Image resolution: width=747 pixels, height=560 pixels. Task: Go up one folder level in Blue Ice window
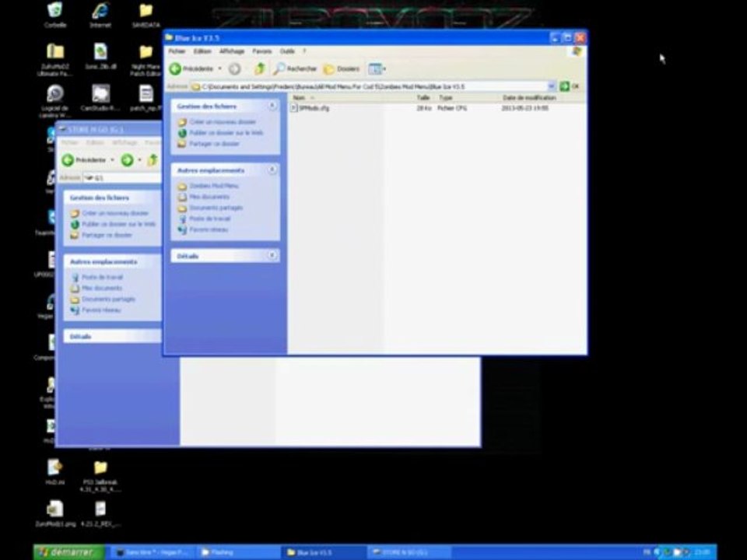[x=260, y=69]
